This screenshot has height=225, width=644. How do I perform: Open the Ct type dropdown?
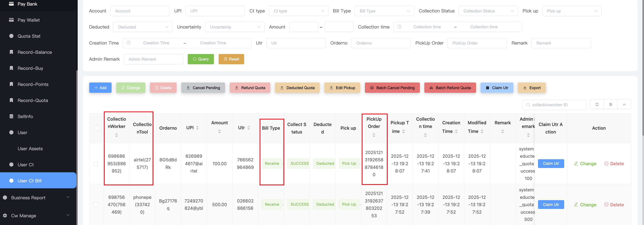(298, 11)
